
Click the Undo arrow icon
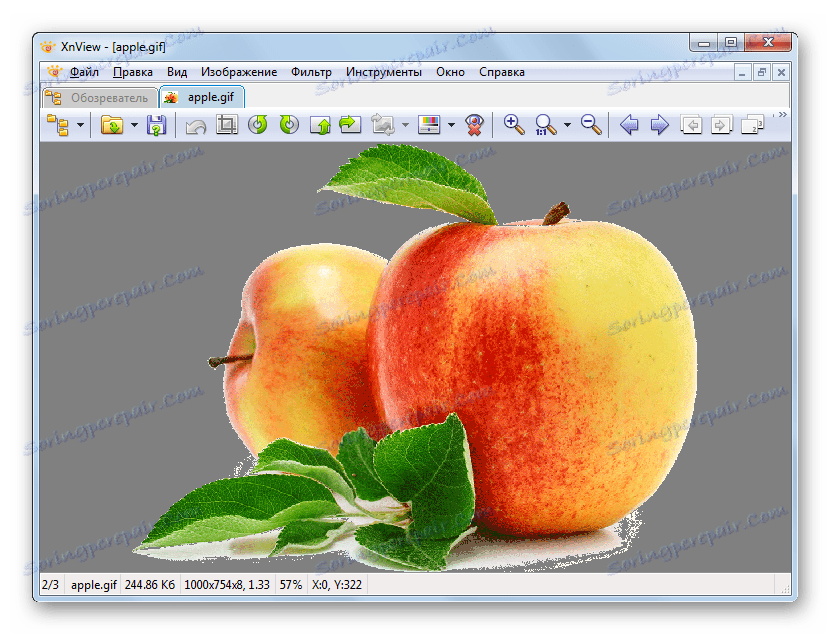click(x=196, y=126)
